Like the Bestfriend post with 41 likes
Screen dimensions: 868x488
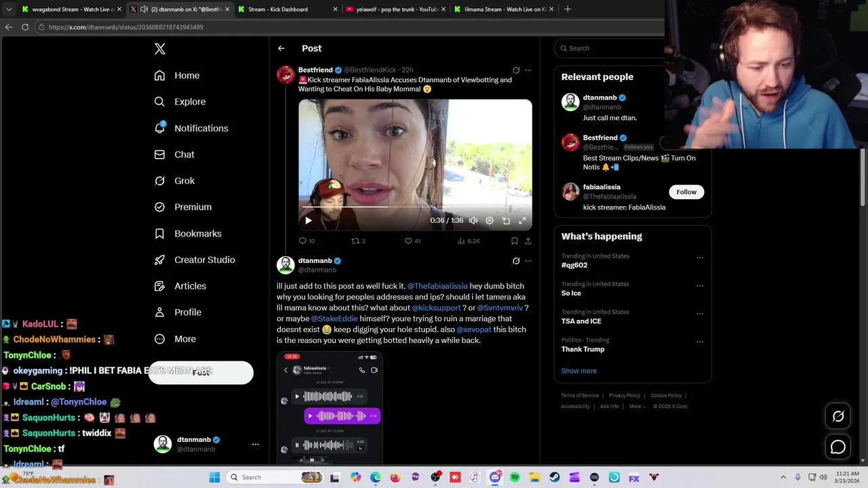point(412,241)
